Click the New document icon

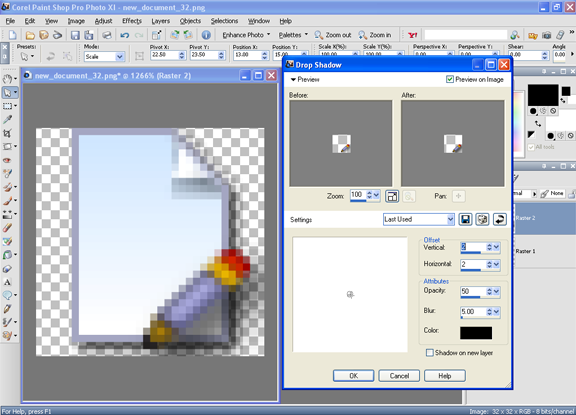pos(12,35)
